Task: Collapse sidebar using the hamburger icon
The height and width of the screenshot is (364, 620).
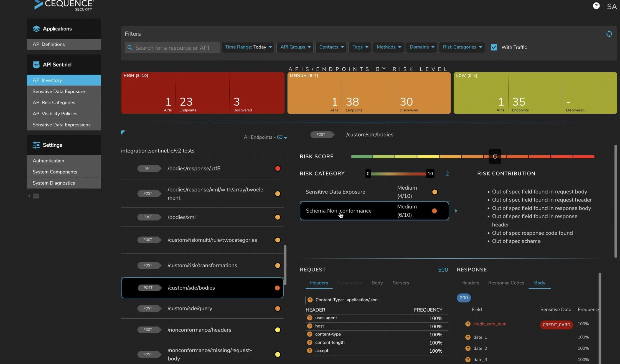Action: click(36, 196)
